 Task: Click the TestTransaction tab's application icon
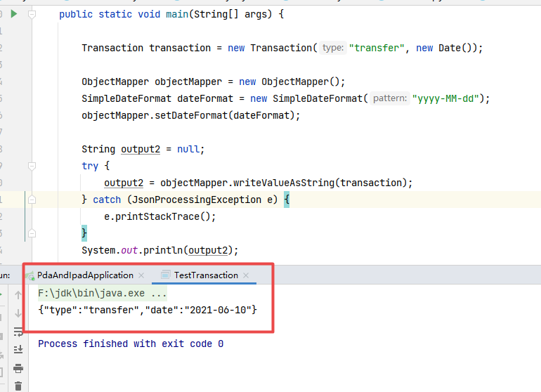pos(166,275)
